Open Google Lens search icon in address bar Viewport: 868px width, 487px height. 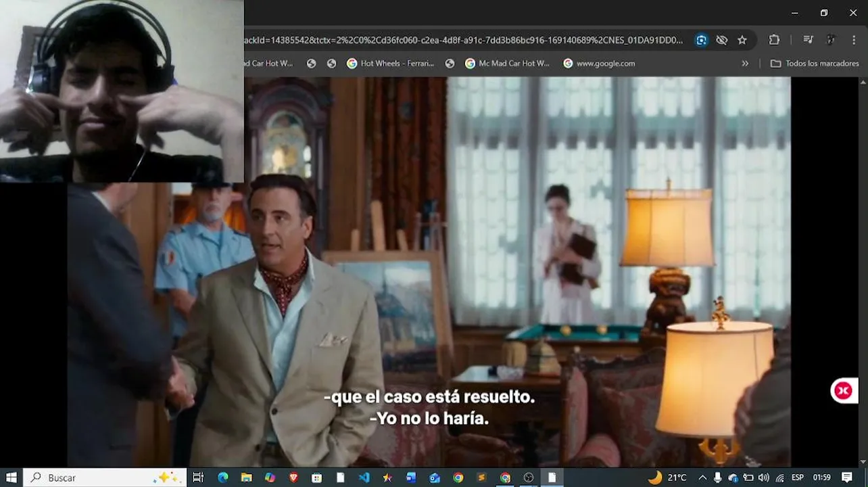click(x=701, y=40)
